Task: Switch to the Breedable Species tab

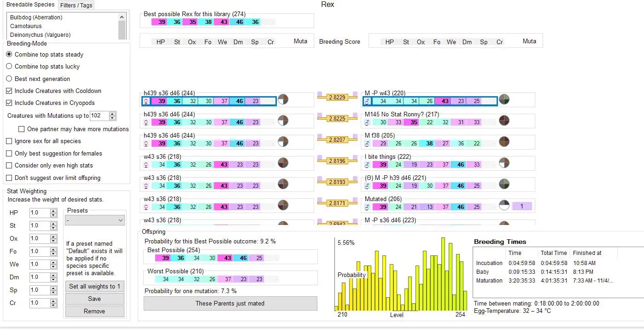Action: [x=30, y=4]
